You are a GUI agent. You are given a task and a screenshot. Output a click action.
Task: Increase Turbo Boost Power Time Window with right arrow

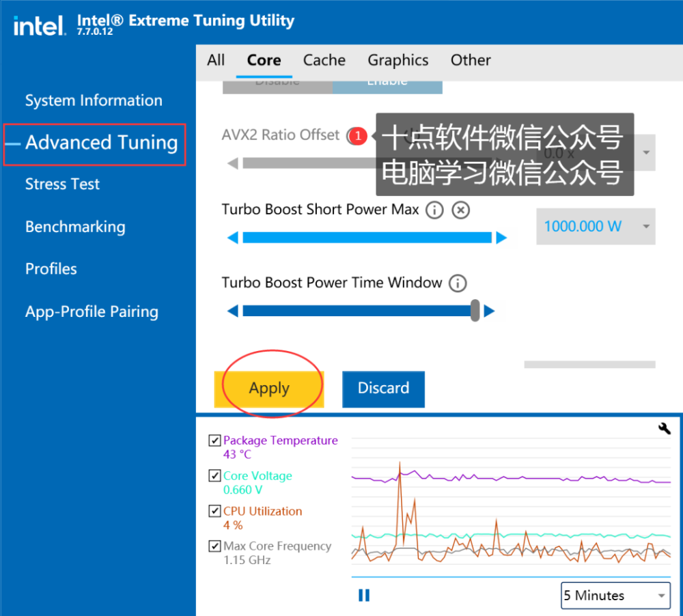pos(490,311)
